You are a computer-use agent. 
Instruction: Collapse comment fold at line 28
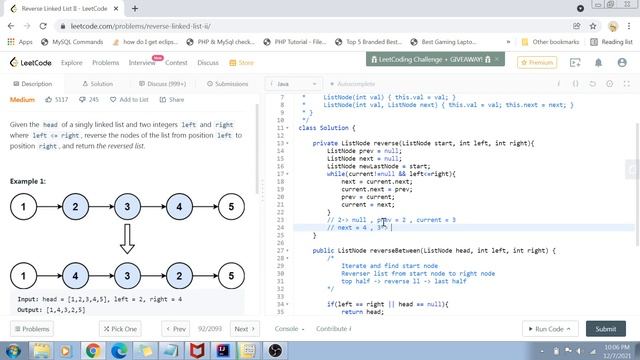pyautogui.click(x=287, y=258)
